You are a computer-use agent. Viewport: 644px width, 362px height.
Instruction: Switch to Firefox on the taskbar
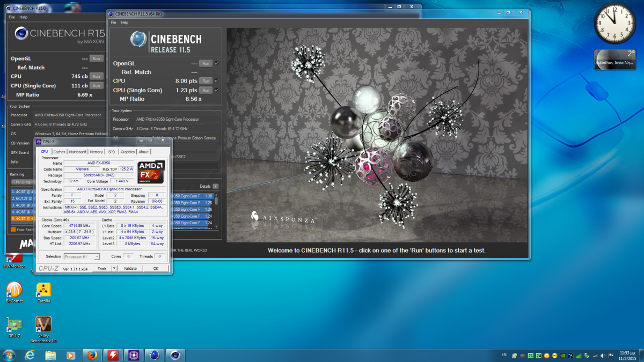coord(92,355)
